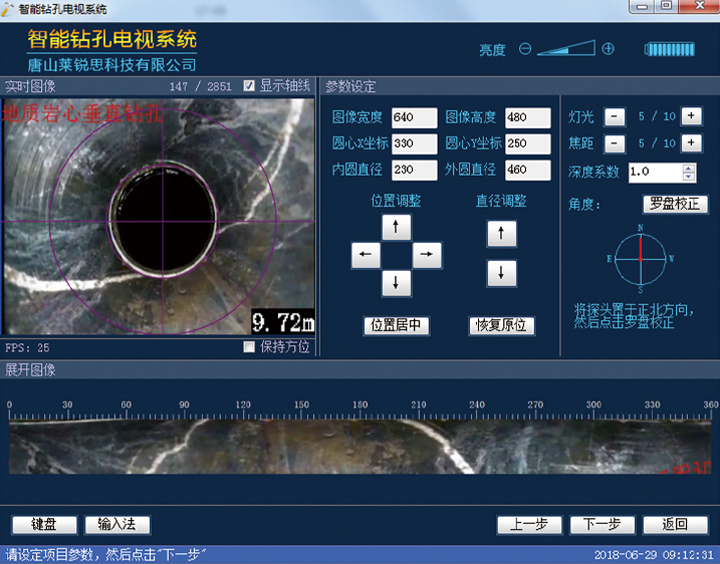Image resolution: width=720 pixels, height=564 pixels.
Task: Enable the 保持方位 keep orientation checkbox
Action: (x=250, y=347)
